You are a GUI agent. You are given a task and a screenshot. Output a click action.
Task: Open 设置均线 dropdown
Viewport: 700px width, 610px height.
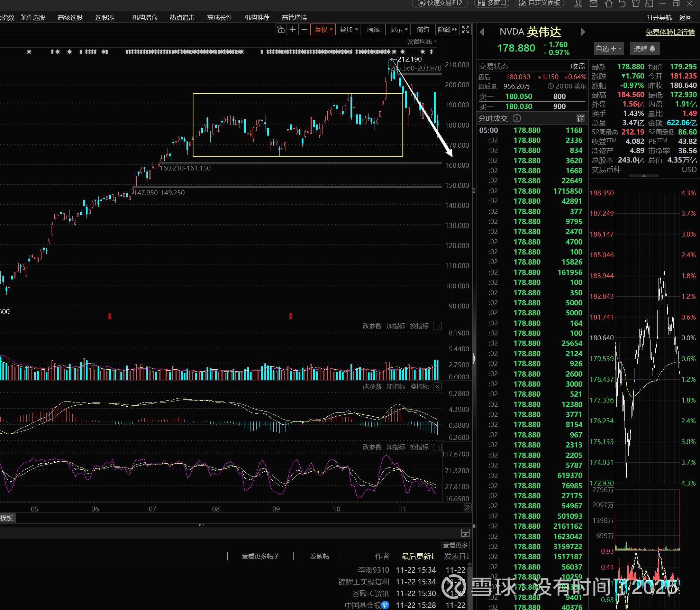click(421, 42)
